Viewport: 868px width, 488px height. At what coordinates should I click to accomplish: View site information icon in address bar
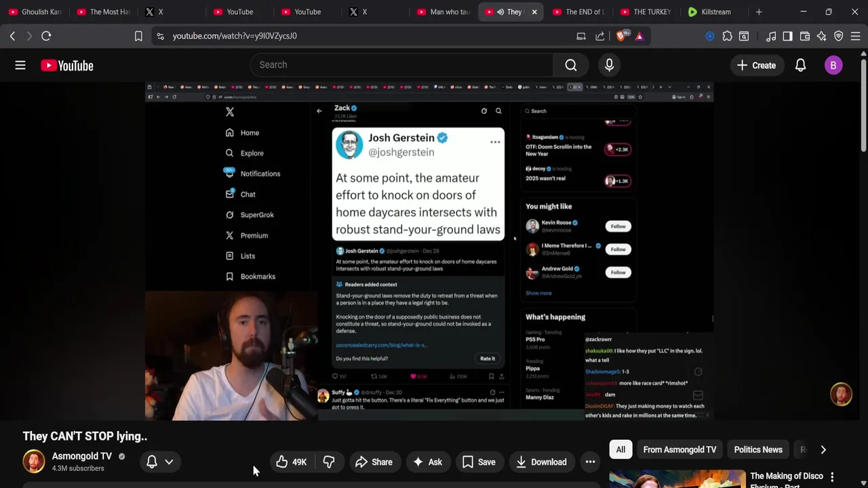click(x=160, y=36)
